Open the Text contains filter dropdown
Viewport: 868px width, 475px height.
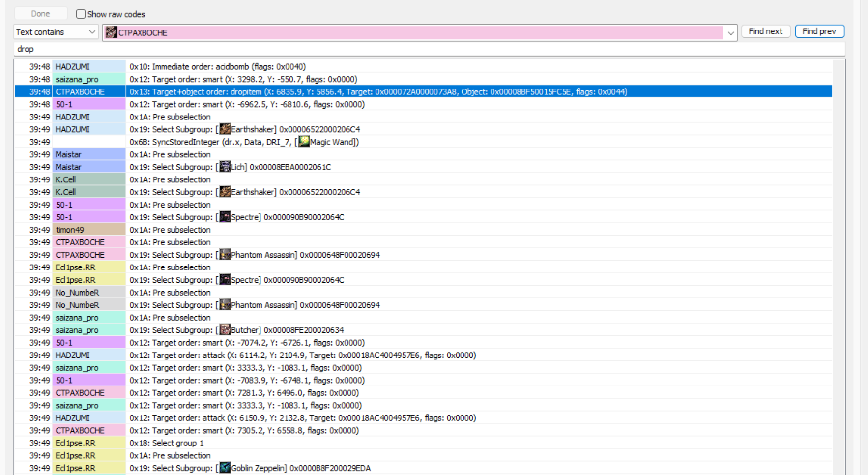click(56, 32)
